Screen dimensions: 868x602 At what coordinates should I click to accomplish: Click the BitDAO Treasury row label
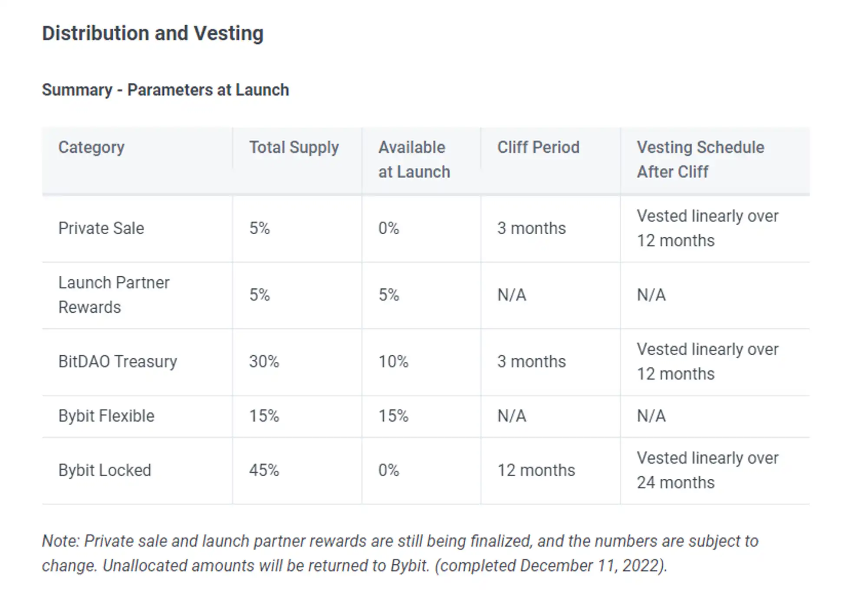118,361
